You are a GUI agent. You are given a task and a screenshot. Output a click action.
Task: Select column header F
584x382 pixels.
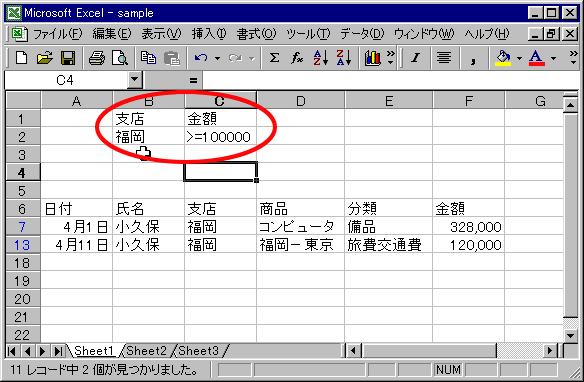pyautogui.click(x=468, y=101)
